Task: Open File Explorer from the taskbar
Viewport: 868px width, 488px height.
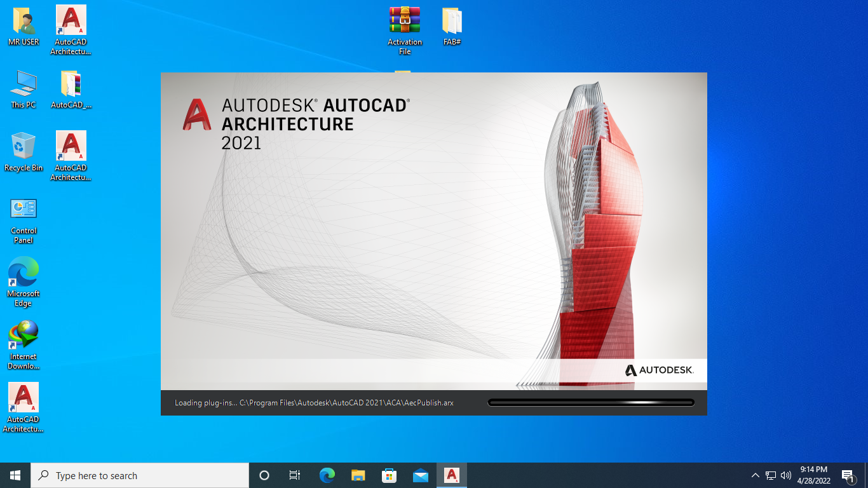Action: 358,475
